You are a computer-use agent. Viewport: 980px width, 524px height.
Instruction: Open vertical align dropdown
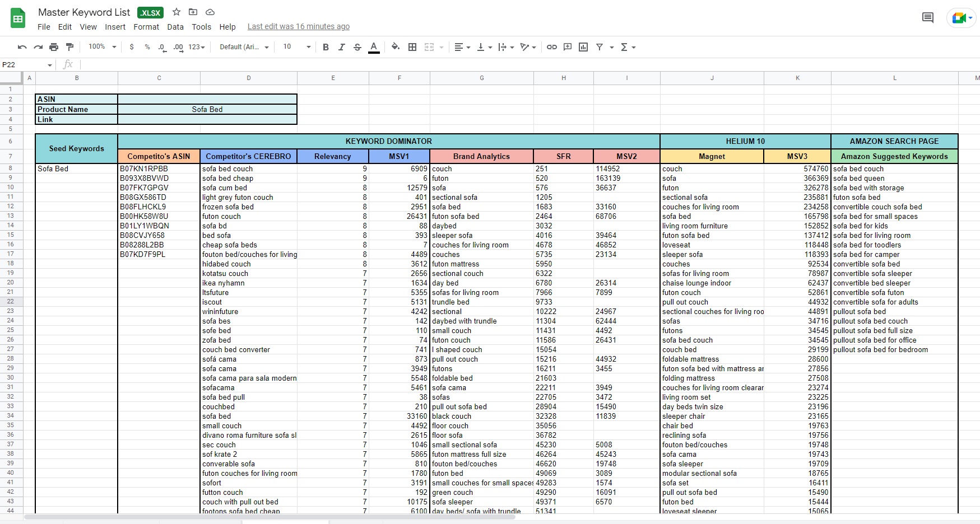484,47
